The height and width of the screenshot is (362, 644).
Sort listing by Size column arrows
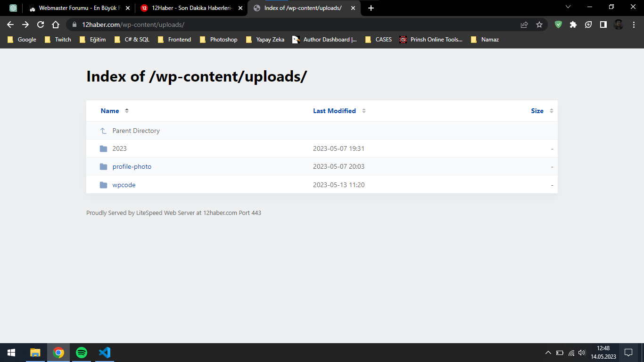tap(552, 111)
